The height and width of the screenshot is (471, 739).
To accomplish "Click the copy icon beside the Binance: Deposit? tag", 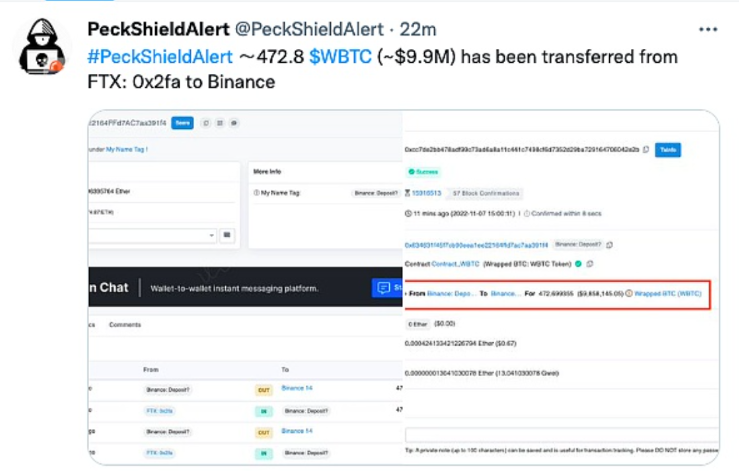I will (610, 244).
